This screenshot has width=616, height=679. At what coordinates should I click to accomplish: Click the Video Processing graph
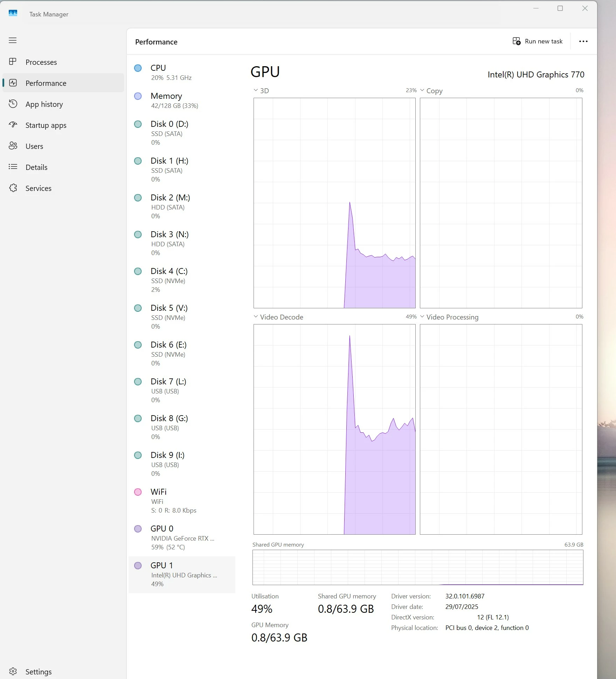point(501,429)
